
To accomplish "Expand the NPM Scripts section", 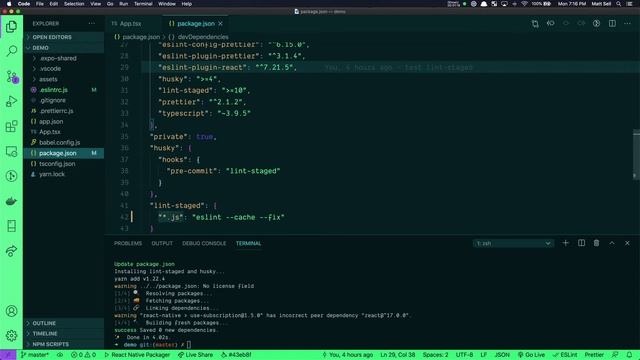I will pos(64,344).
